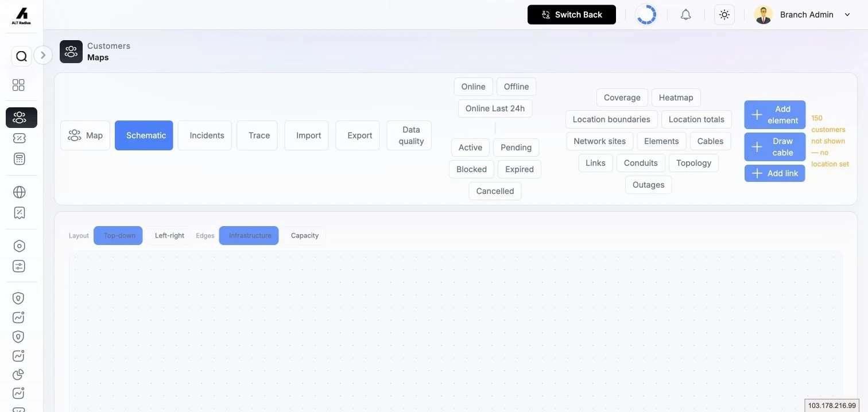Click the Add element button
868x412 pixels.
point(775,115)
